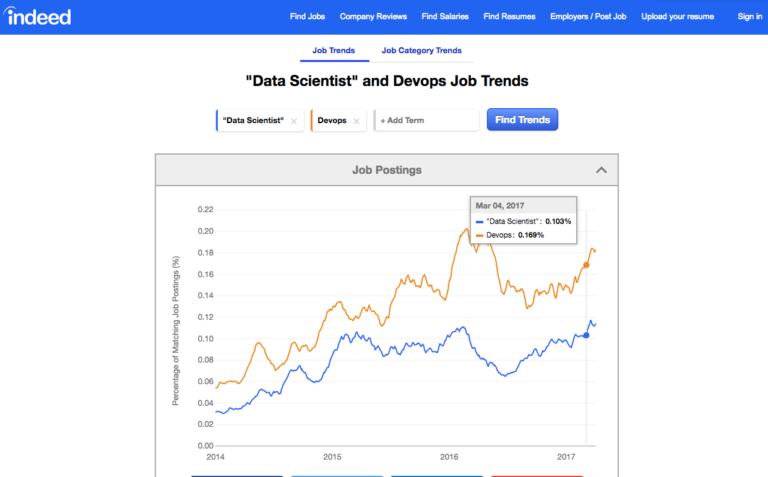Click the Data Scientist data point marker

pos(586,335)
